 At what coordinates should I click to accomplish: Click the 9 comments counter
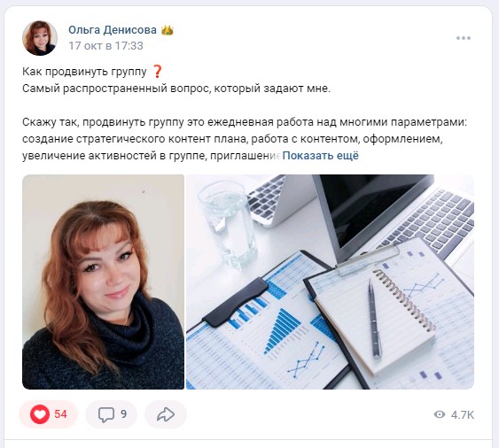123,414
